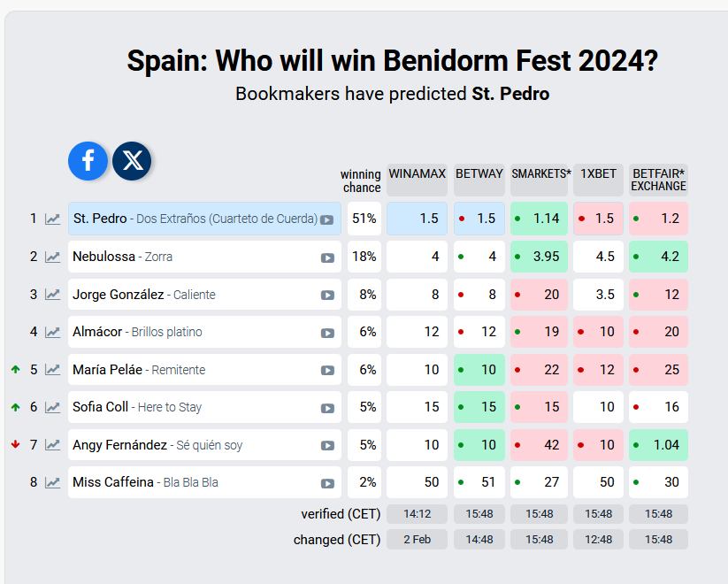Open the odds history chart for Nebulossa
728x584 pixels.
[53, 257]
